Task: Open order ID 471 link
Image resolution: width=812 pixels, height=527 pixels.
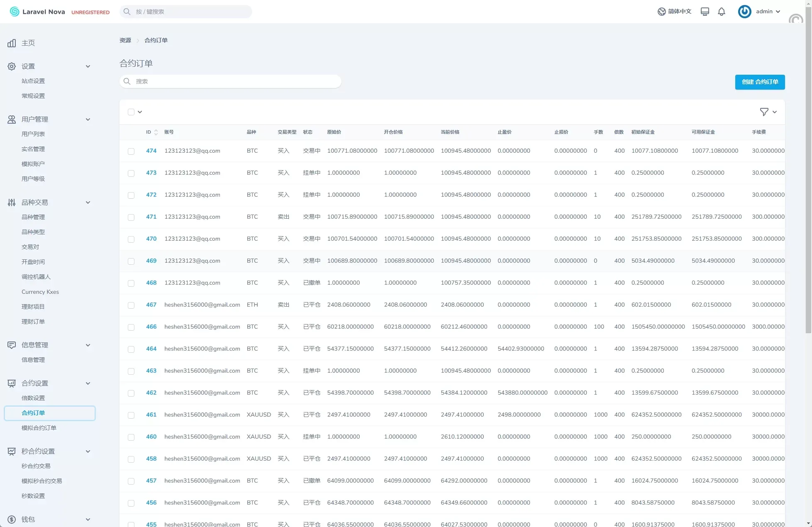Action: coord(151,217)
